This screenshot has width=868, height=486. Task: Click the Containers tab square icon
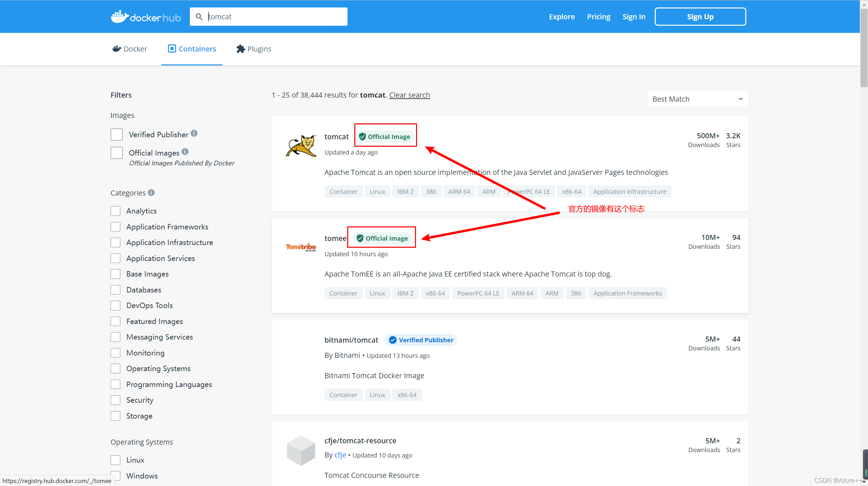(172, 49)
